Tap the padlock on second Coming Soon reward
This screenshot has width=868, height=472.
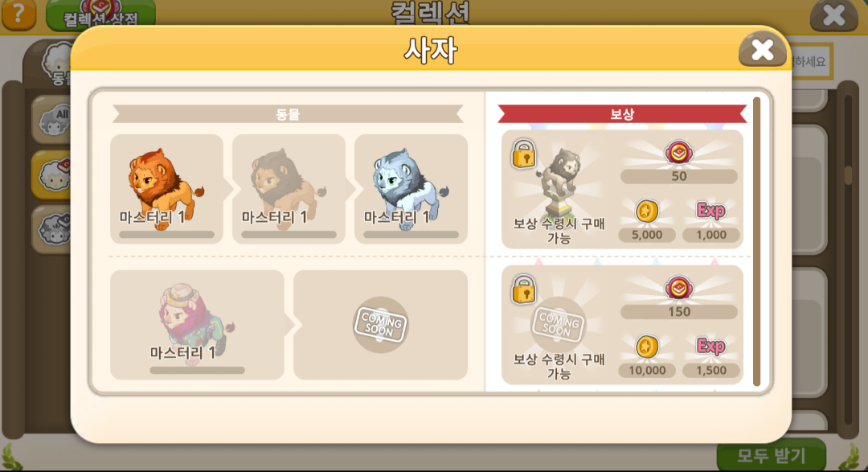[x=524, y=289]
